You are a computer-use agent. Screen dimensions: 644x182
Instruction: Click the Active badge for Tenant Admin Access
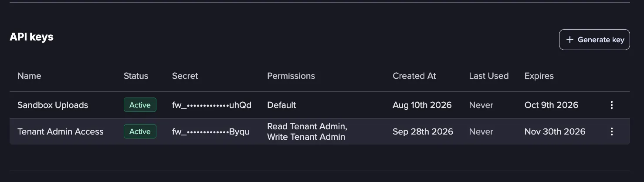(140, 131)
